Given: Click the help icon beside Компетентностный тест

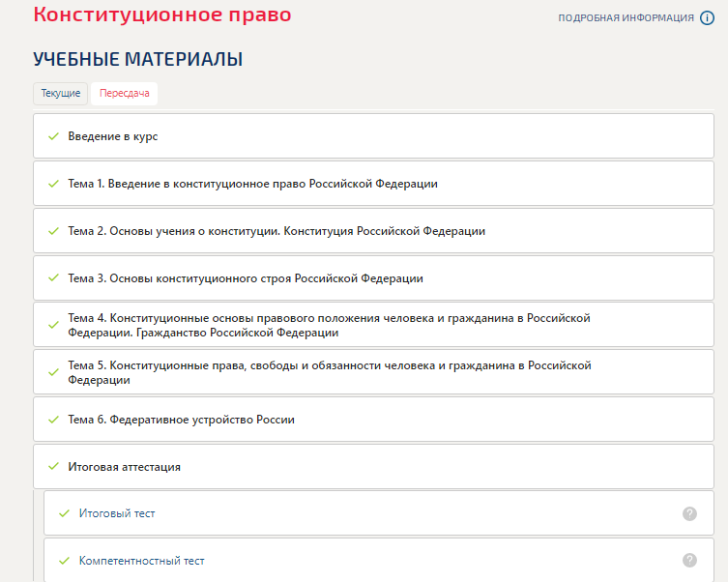Looking at the screenshot, I should [689, 560].
